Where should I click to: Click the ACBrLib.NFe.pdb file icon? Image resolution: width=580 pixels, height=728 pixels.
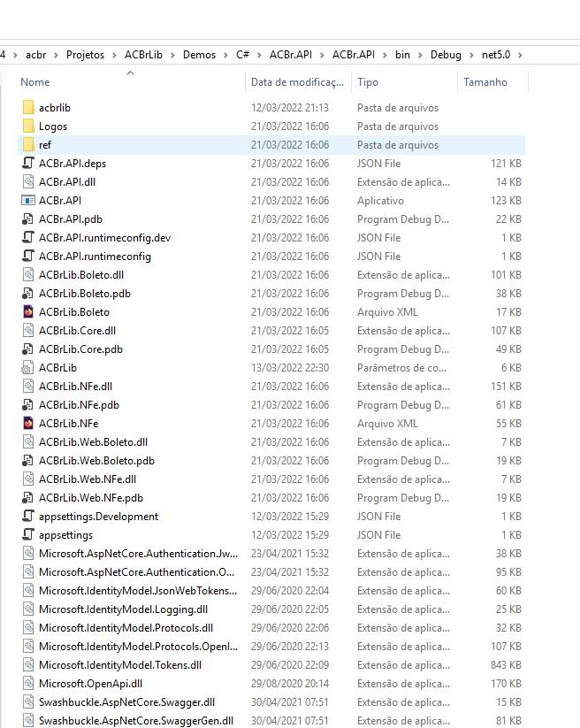(x=28, y=405)
